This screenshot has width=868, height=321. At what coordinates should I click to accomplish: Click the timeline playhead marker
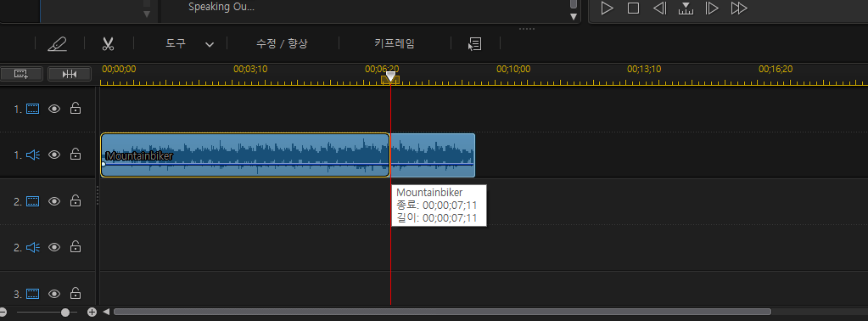tap(391, 77)
